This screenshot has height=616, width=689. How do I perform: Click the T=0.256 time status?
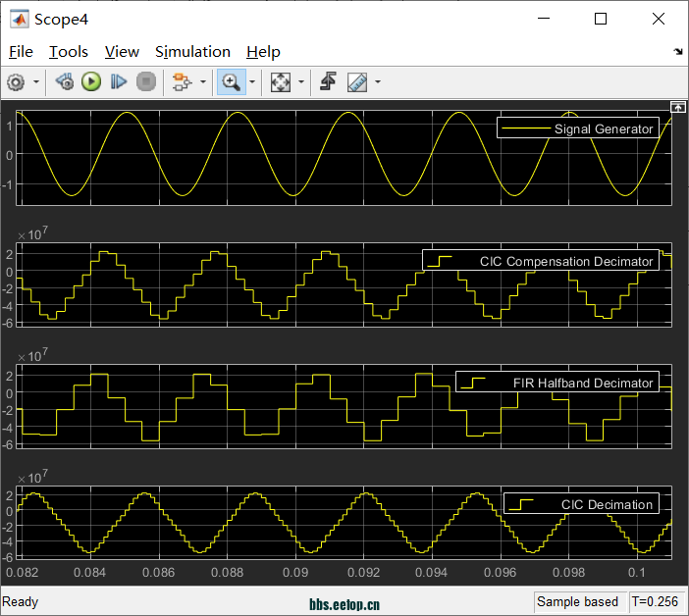pyautogui.click(x=655, y=601)
